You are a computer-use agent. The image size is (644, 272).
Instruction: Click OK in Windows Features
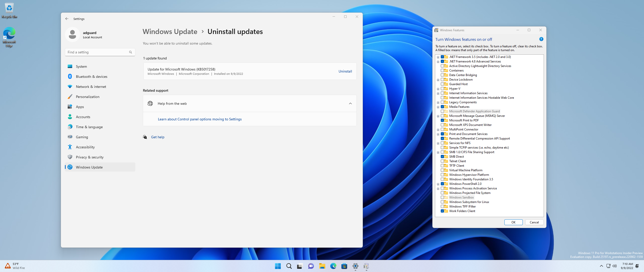pyautogui.click(x=513, y=222)
